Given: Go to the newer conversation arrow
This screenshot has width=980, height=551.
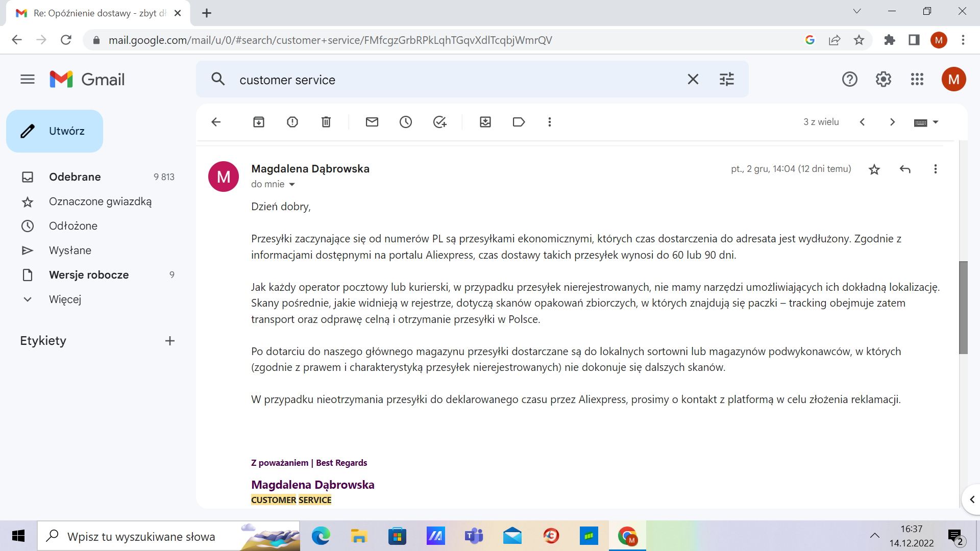Looking at the screenshot, I should pyautogui.click(x=863, y=122).
